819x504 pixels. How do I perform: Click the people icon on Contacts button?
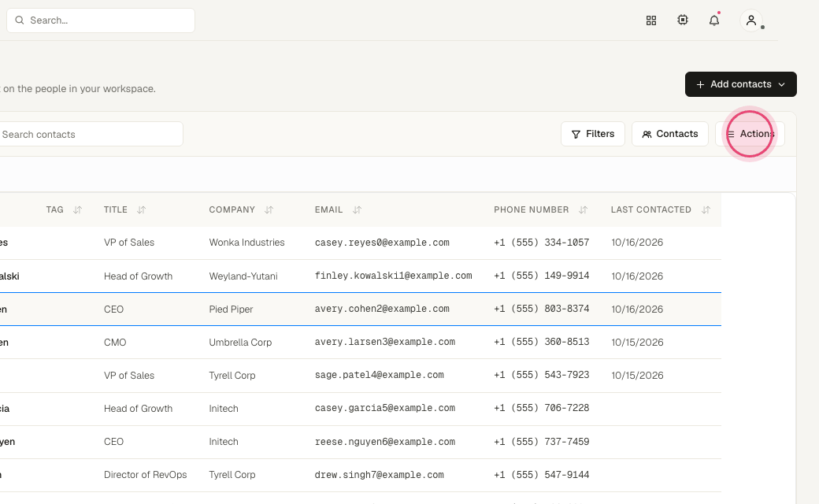(647, 134)
